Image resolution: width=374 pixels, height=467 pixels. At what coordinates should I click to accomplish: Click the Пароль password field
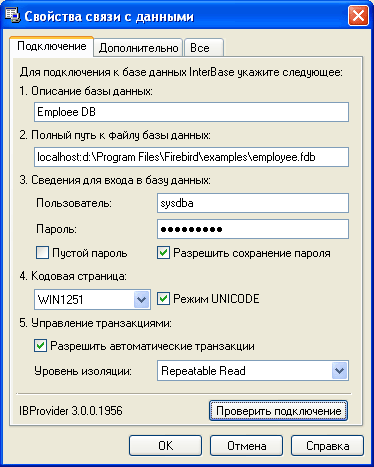[x=253, y=229]
